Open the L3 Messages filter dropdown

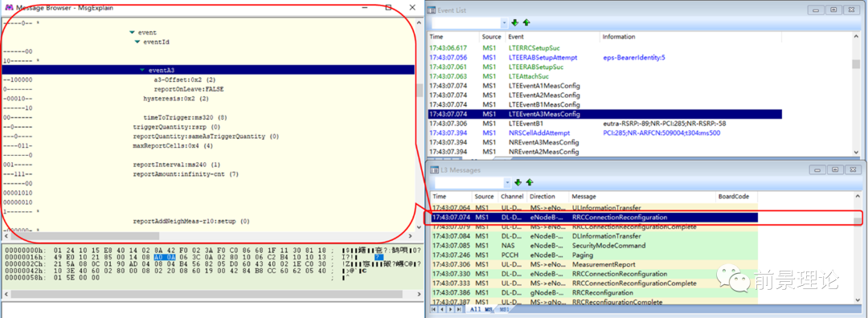[x=507, y=182]
